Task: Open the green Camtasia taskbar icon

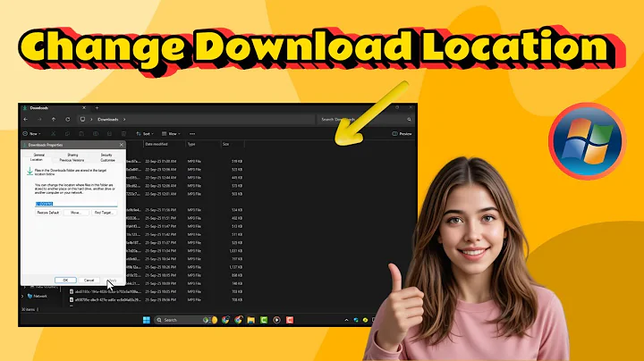Action: click(264, 320)
